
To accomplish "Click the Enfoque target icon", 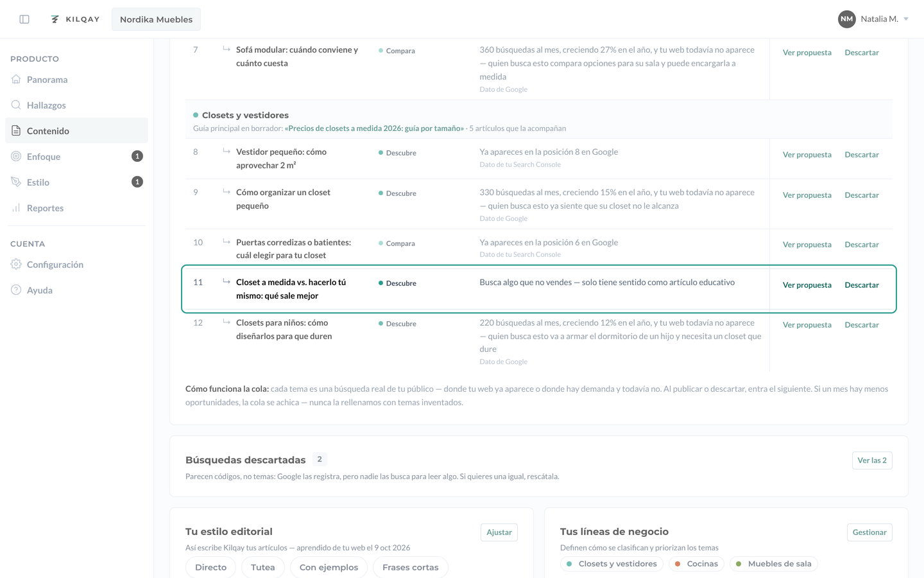I will [x=16, y=156].
